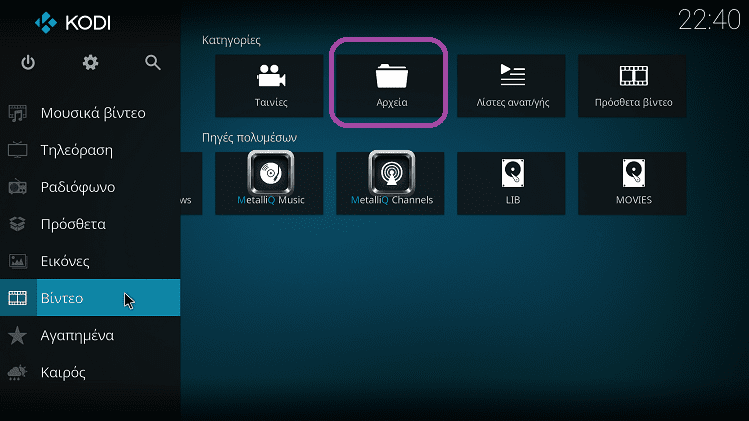Viewport: 749px width, 421px height.
Task: Click the Κατηγορίες heading
Action: [231, 40]
